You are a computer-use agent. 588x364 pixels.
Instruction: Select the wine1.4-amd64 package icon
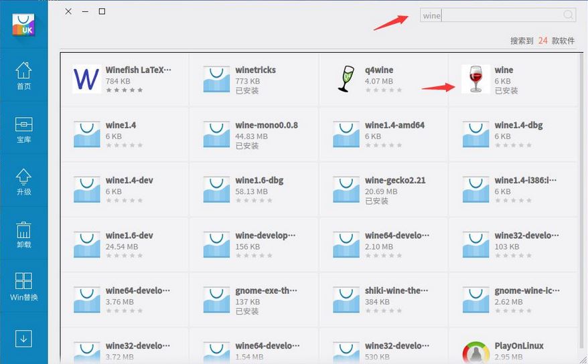[346, 134]
